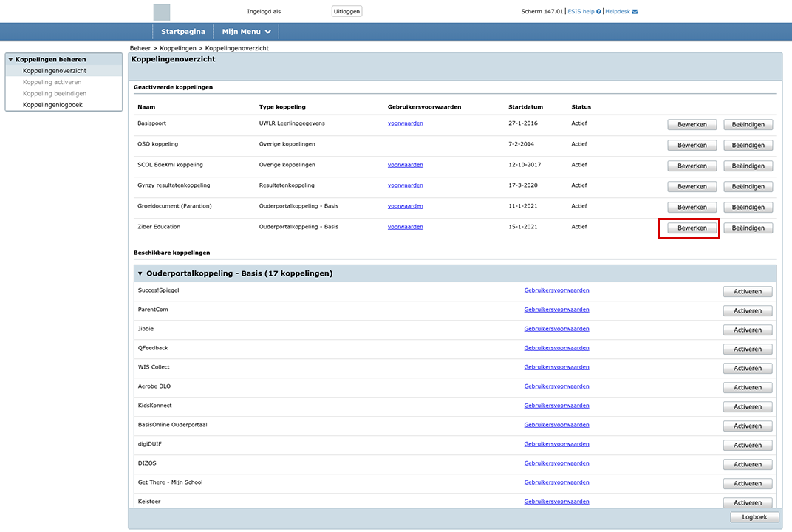
Task: Open Gebruikersvoorwaarden for Succes!Spiegel
Action: click(556, 290)
